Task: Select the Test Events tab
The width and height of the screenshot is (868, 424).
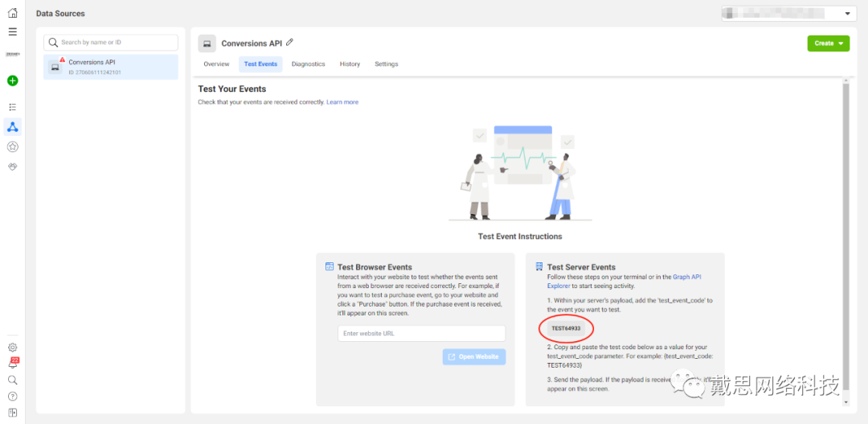Action: coord(260,64)
